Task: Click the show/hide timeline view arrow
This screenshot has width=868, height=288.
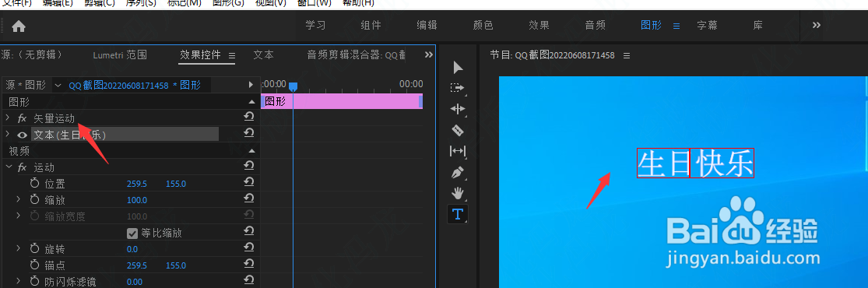Action: [251, 85]
